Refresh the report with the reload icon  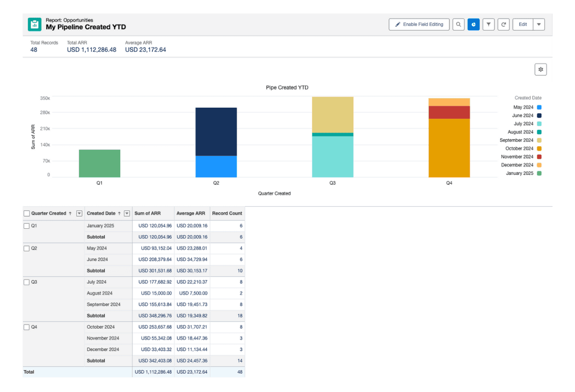point(503,24)
